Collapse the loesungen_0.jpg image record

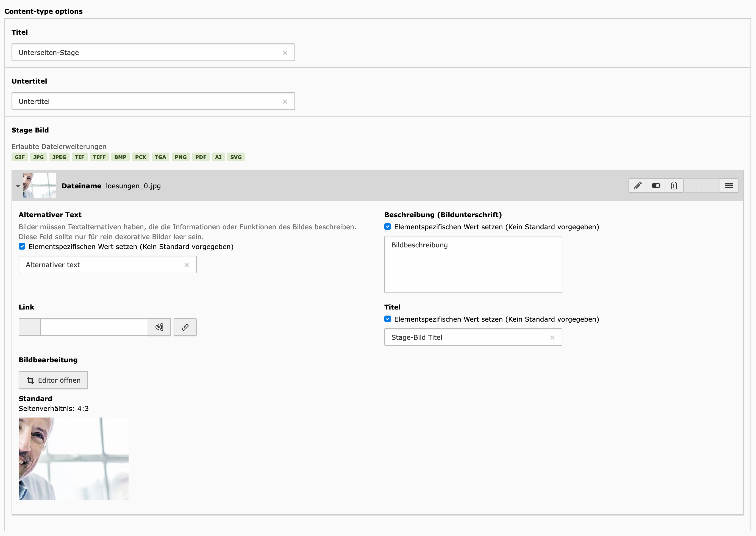pyautogui.click(x=18, y=186)
